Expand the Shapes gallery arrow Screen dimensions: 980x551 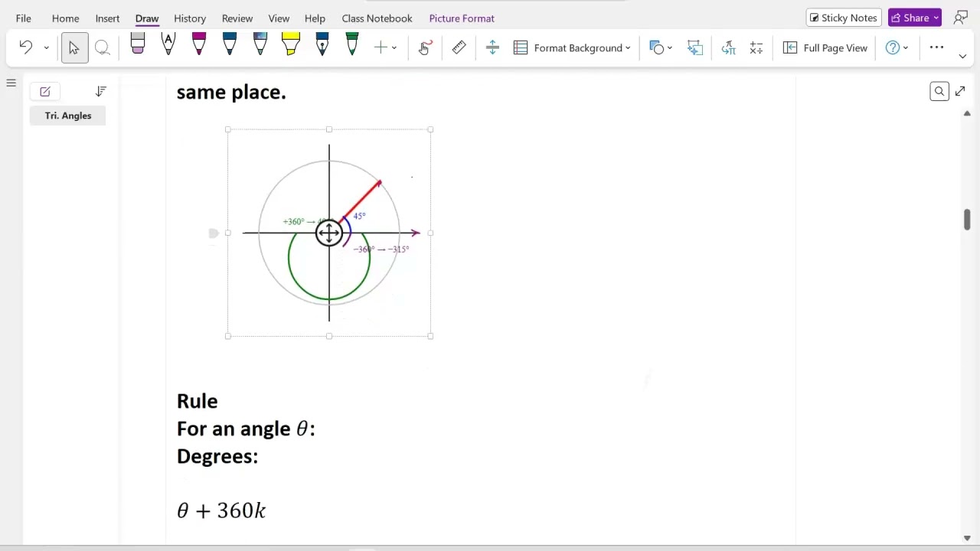coord(670,48)
